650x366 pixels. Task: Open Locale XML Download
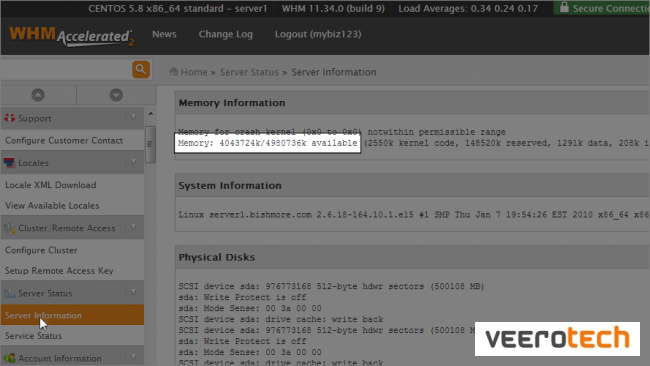click(x=51, y=185)
